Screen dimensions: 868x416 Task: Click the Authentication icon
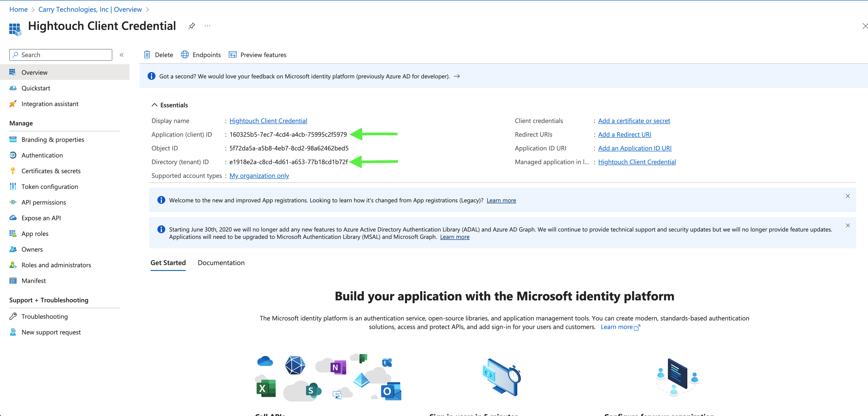[x=13, y=155]
